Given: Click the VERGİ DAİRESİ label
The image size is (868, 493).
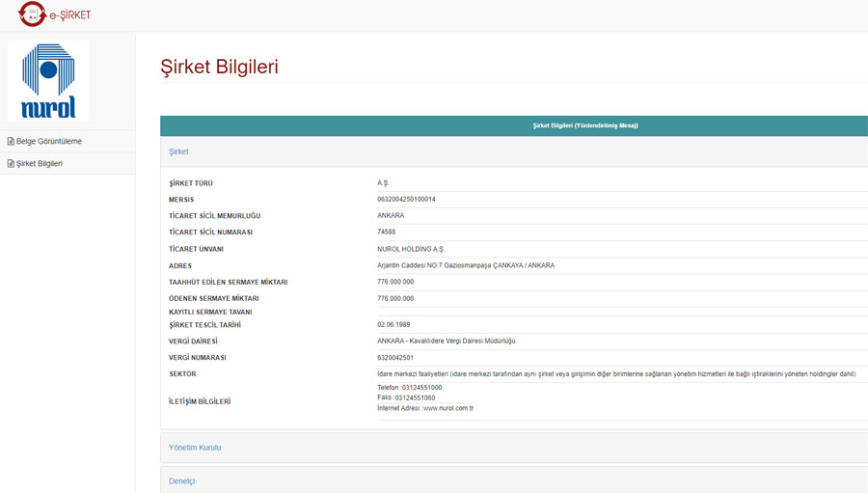Looking at the screenshot, I should 193,342.
